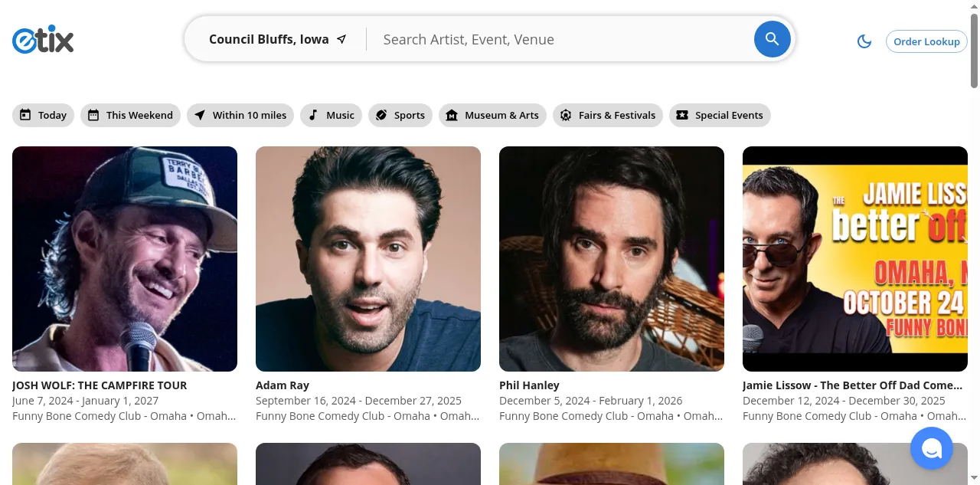The width and height of the screenshot is (980, 485).
Task: Click the Special Events ticket icon
Action: (682, 115)
